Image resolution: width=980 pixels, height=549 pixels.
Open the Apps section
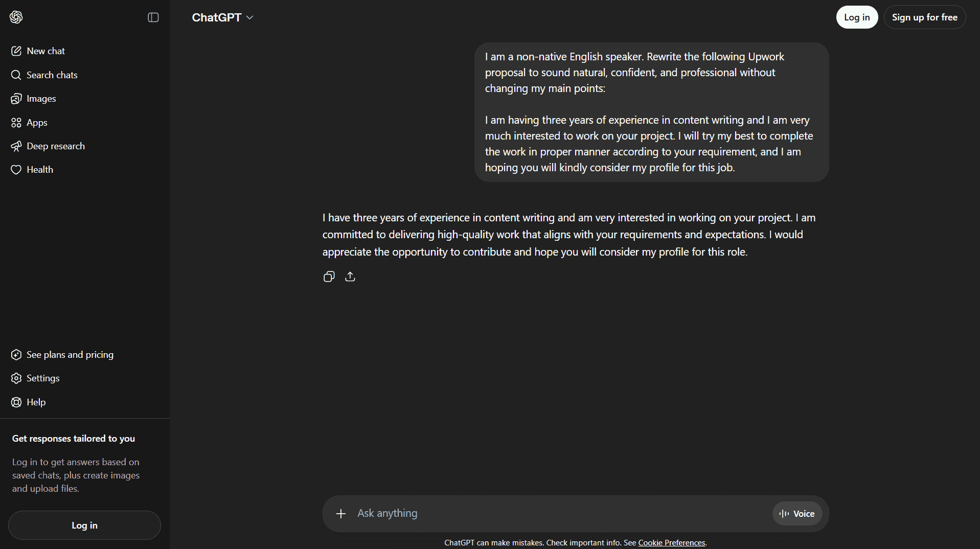click(36, 122)
